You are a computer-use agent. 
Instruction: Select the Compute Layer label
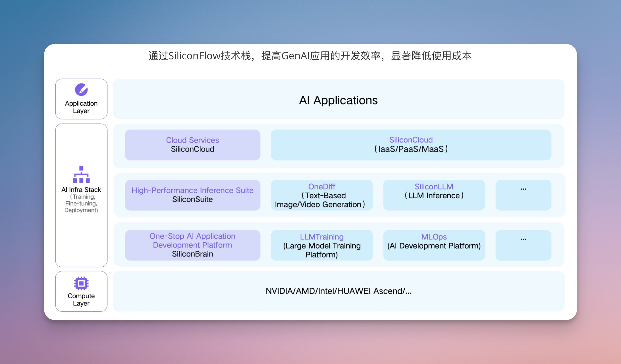pyautogui.click(x=81, y=300)
